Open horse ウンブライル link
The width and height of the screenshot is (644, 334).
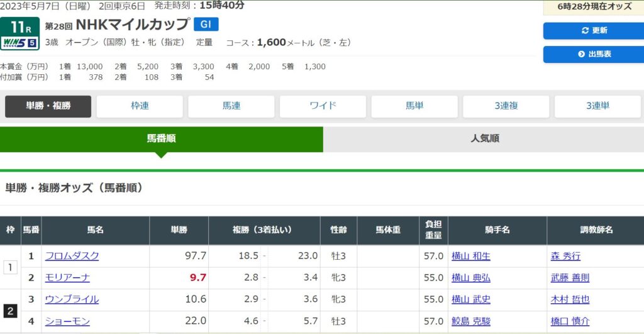pyautogui.click(x=72, y=299)
